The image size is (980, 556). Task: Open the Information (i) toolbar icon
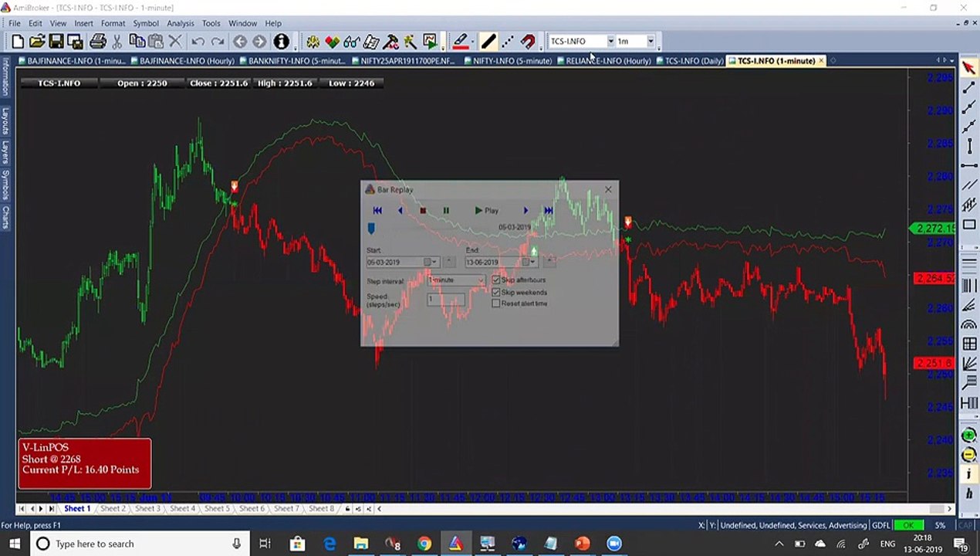[x=281, y=41]
